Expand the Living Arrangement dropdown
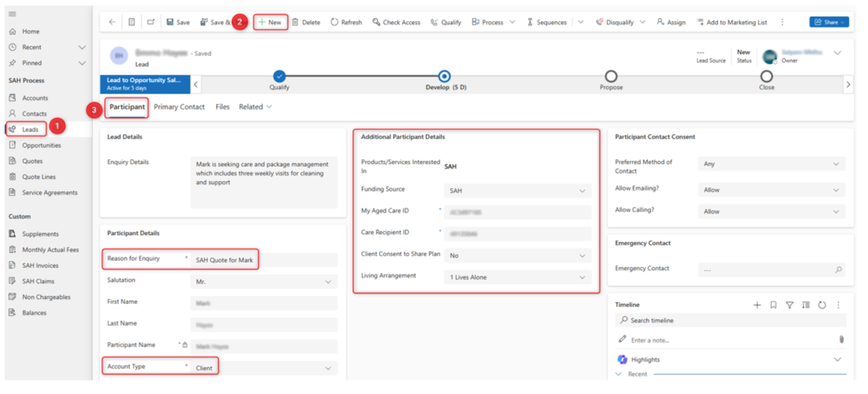Screen dimensions: 868x394 pyautogui.click(x=517, y=277)
